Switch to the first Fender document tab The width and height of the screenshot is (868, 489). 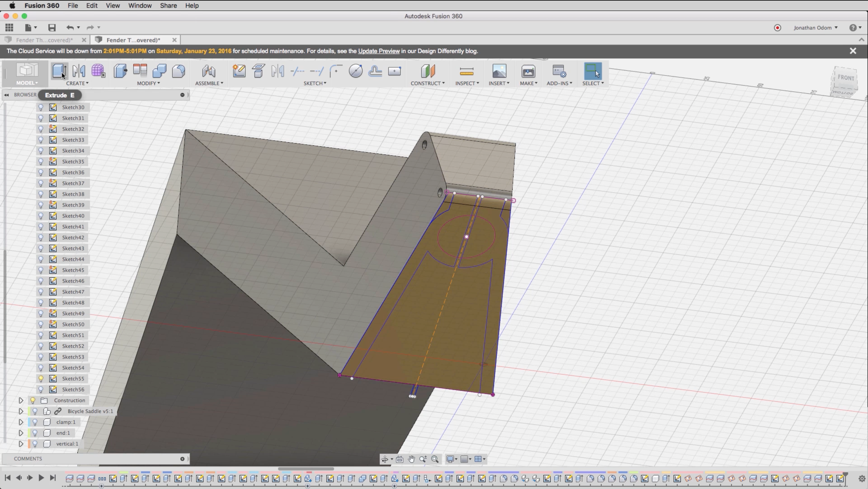coord(44,40)
